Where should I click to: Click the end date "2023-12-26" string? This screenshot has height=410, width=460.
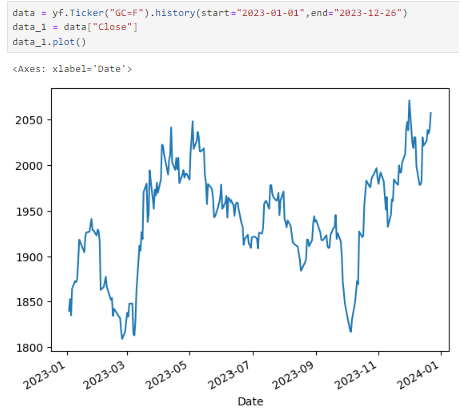368,13
